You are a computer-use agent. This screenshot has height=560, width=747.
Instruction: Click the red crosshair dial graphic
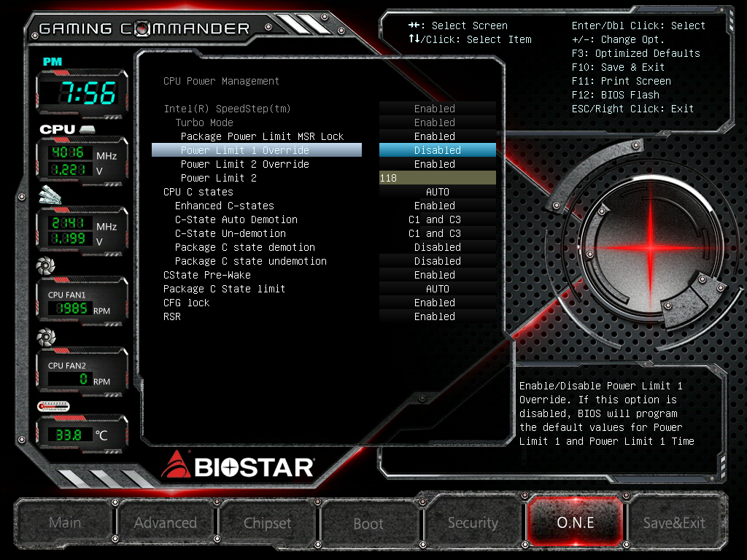(650, 247)
